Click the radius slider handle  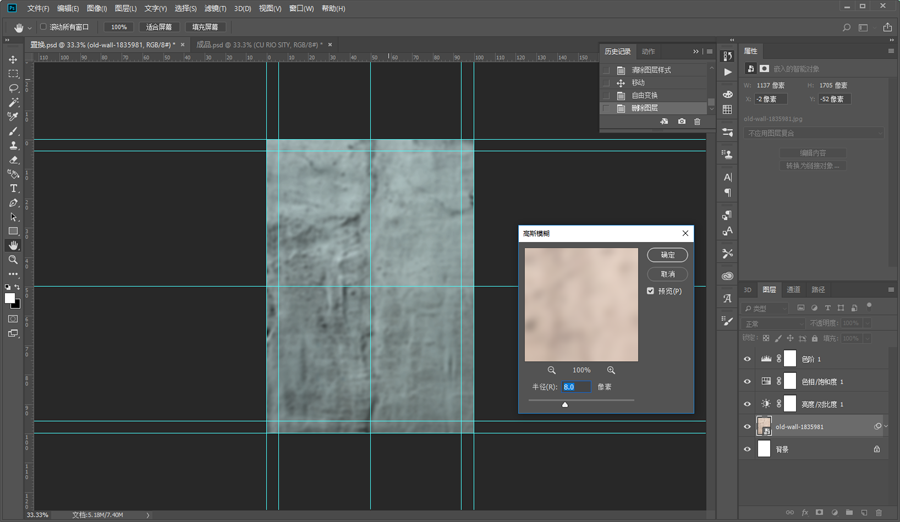[565, 405]
